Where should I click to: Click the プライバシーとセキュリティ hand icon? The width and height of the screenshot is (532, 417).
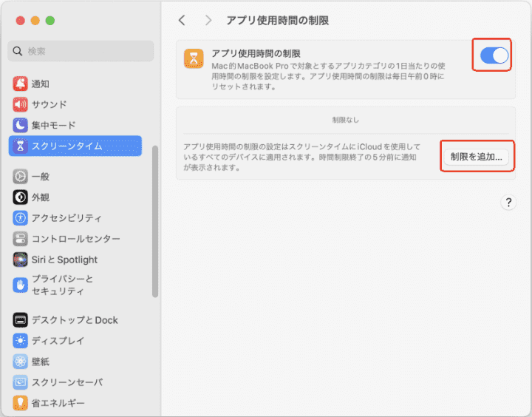coord(21,285)
